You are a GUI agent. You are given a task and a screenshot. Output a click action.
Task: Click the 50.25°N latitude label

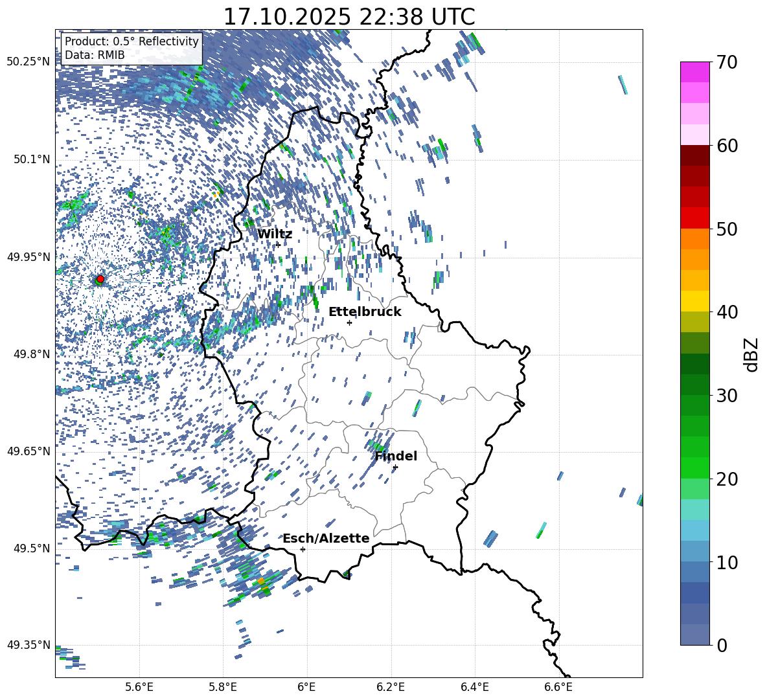(x=29, y=62)
